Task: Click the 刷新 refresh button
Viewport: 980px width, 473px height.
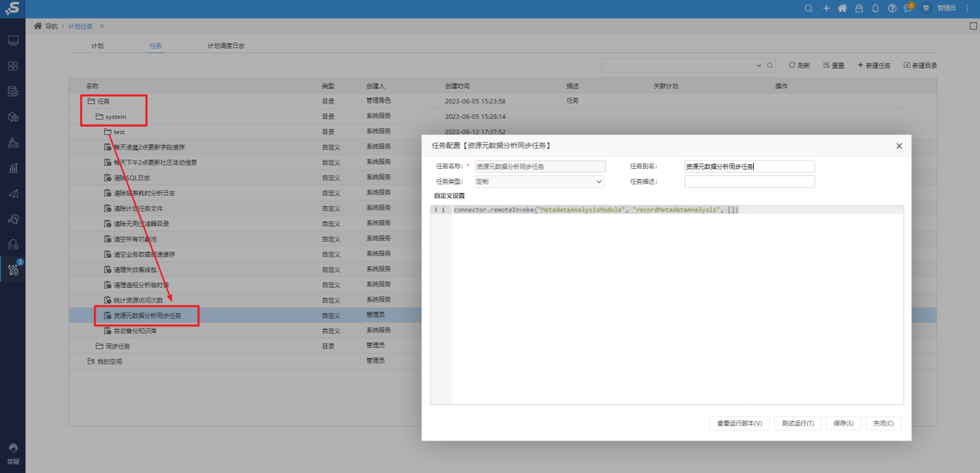Action: (x=799, y=66)
